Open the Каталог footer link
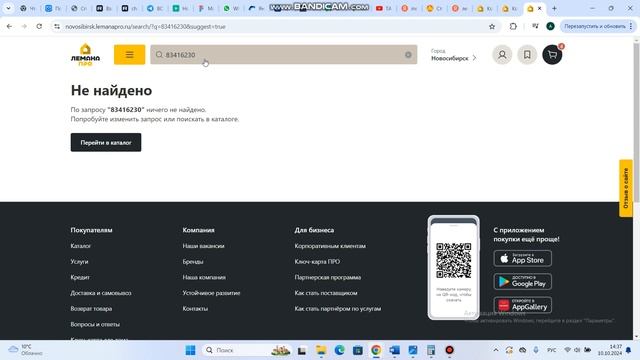Image resolution: width=640 pixels, height=360 pixels. point(80,246)
